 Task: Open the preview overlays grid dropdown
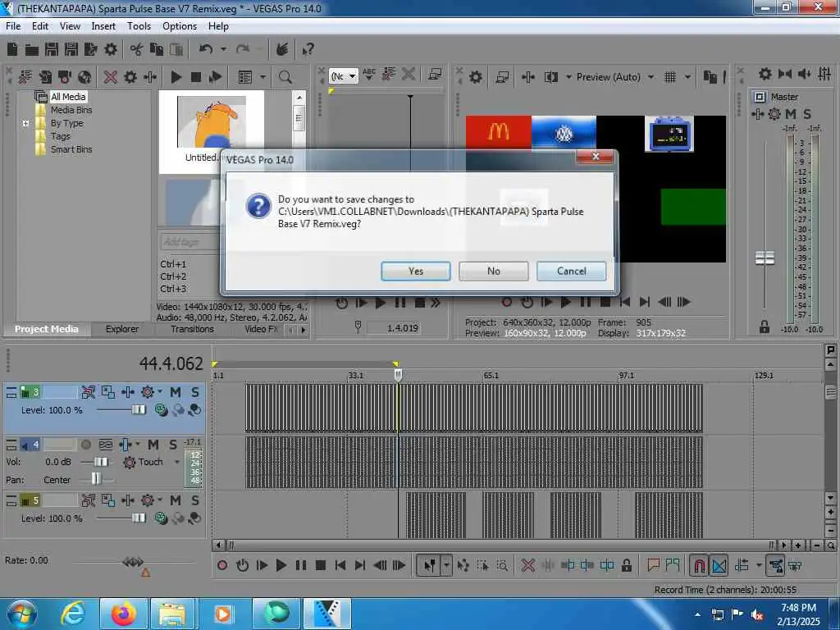tap(687, 77)
